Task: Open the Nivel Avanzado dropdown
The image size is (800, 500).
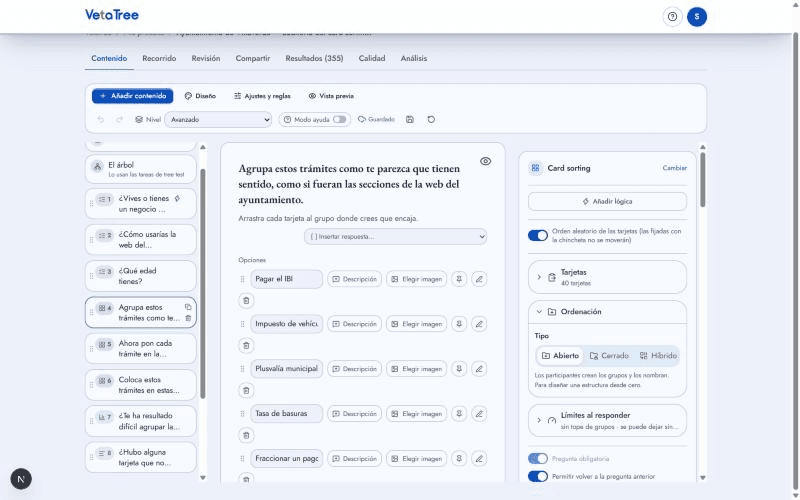Action: [218, 119]
